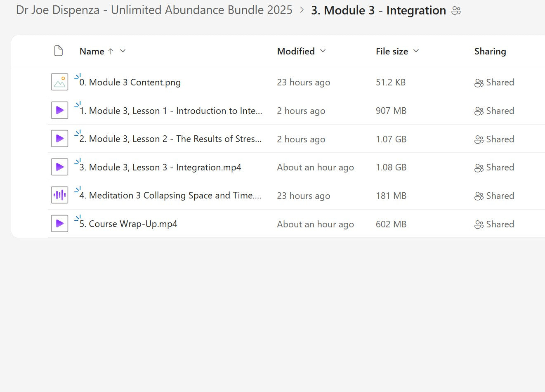545x392 pixels.
Task: Click the video icon for Course Wrap-Up.mp4
Action: pyautogui.click(x=59, y=224)
